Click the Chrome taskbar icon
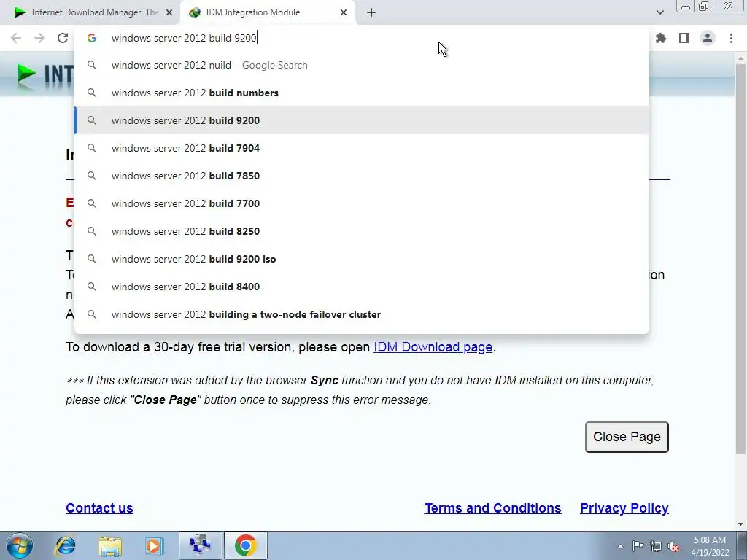Viewport: 747px width, 560px height. 245,545
